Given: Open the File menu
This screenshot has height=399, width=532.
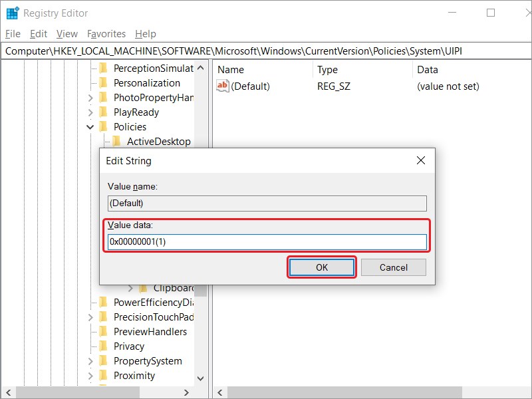Looking at the screenshot, I should click(13, 34).
